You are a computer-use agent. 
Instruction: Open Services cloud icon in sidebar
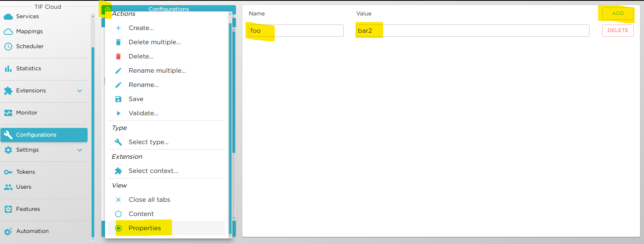point(8,17)
